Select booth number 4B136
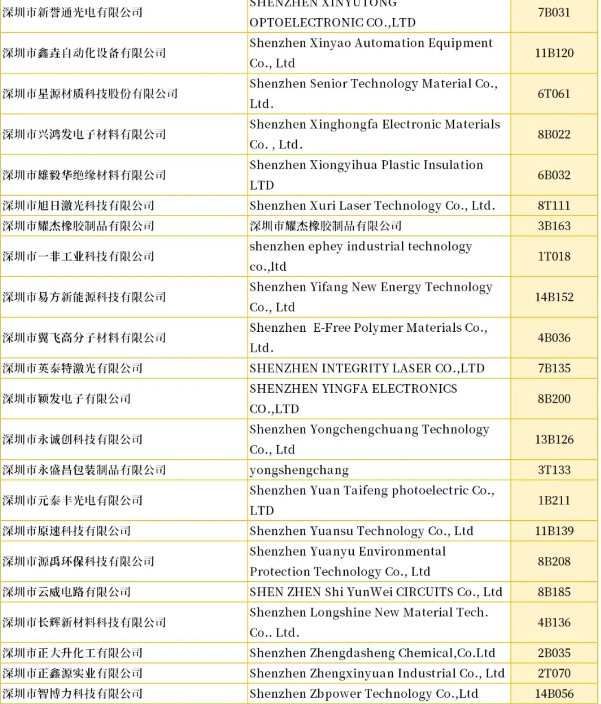The height and width of the screenshot is (704, 601). coord(554,622)
